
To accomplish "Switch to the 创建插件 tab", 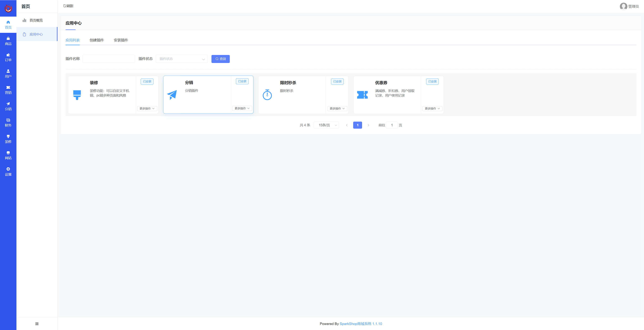I will (x=96, y=40).
